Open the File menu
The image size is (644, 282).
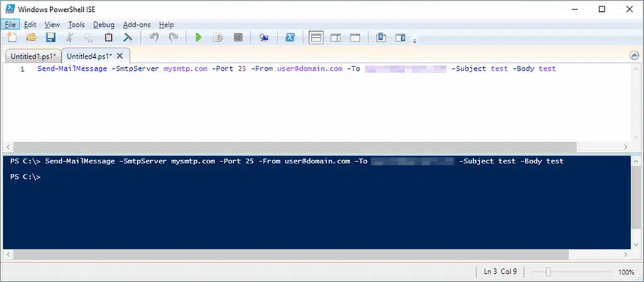pyautogui.click(x=10, y=24)
